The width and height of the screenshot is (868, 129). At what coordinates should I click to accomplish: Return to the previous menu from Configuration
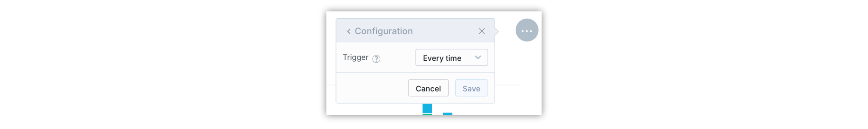(x=349, y=31)
